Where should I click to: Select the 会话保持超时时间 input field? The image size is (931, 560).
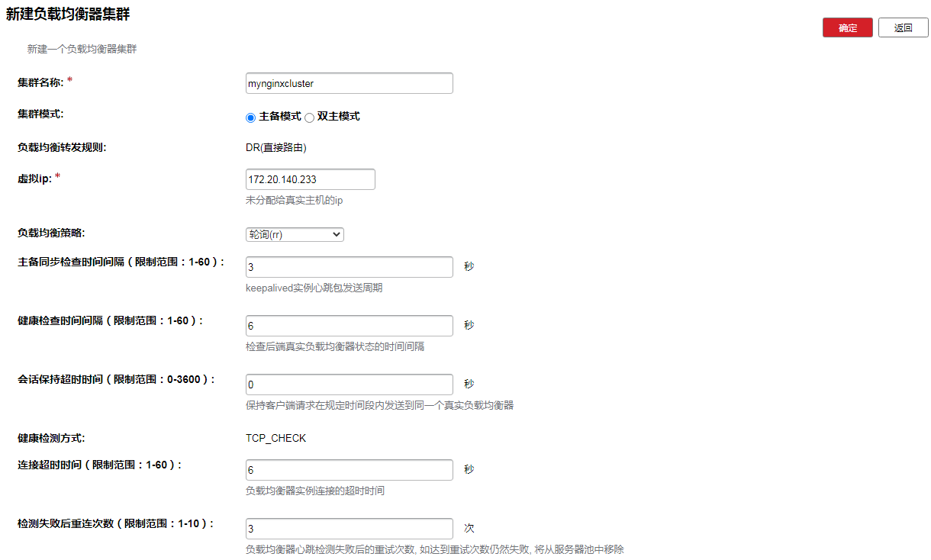(x=349, y=385)
